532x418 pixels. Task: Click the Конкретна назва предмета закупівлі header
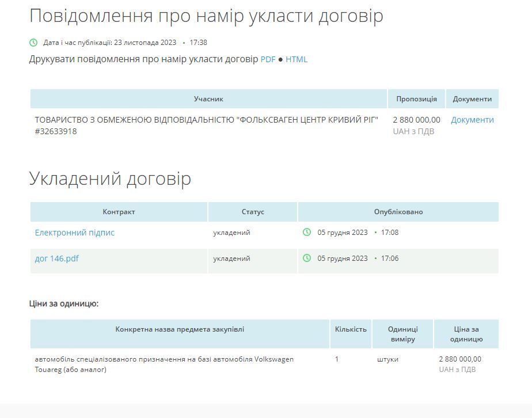coord(180,329)
